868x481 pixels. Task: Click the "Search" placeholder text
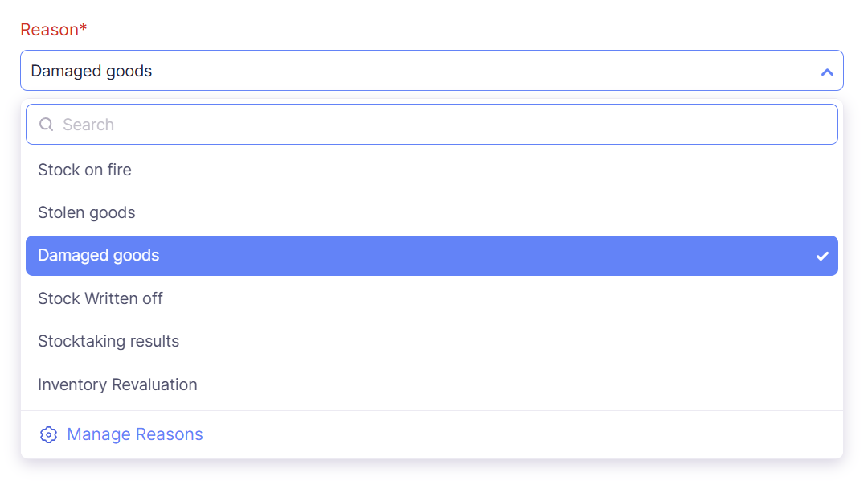(x=88, y=125)
